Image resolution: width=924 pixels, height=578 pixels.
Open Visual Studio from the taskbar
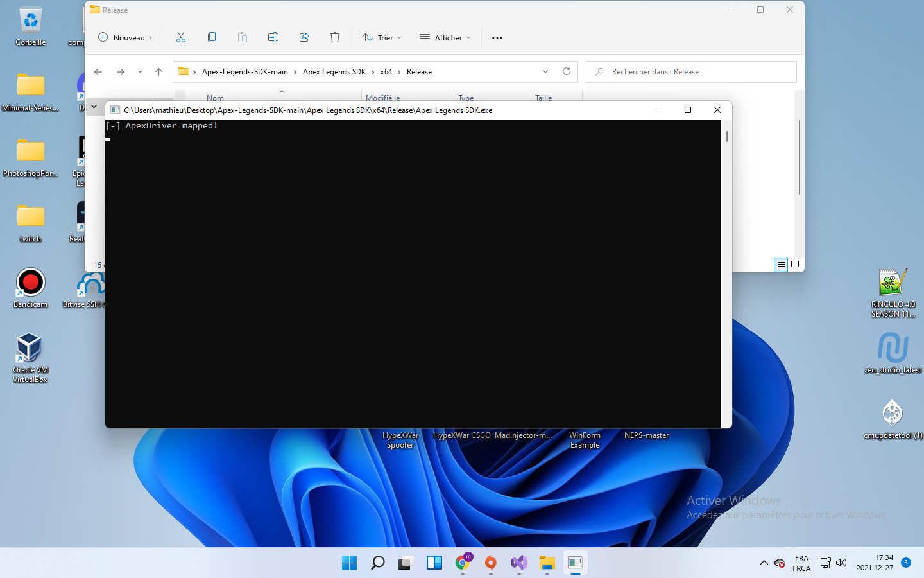point(518,563)
